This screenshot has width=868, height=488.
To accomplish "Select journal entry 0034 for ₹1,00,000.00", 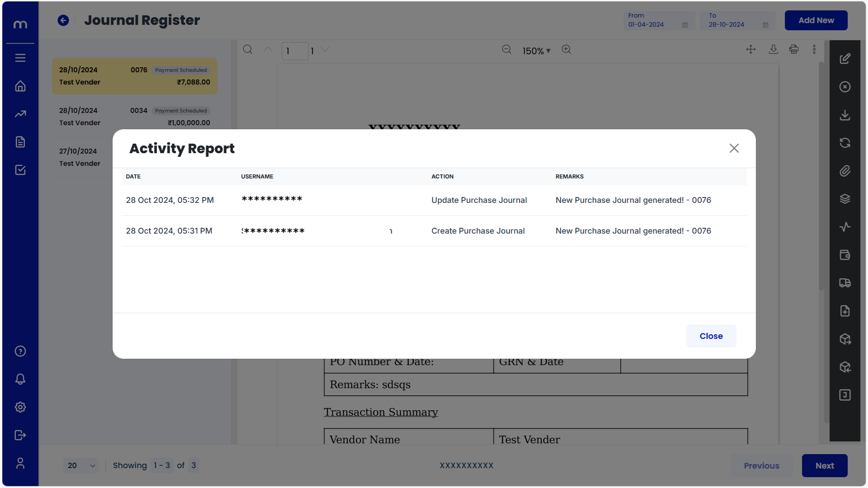I will (x=135, y=117).
